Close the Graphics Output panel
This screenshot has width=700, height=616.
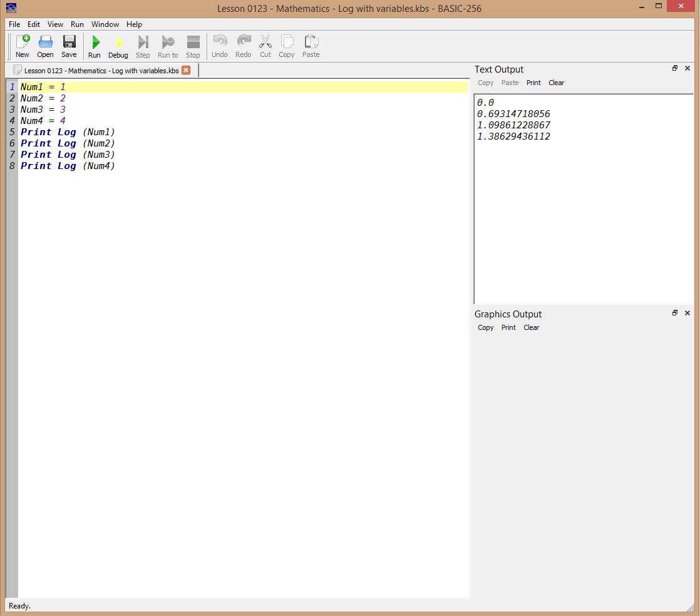point(687,313)
